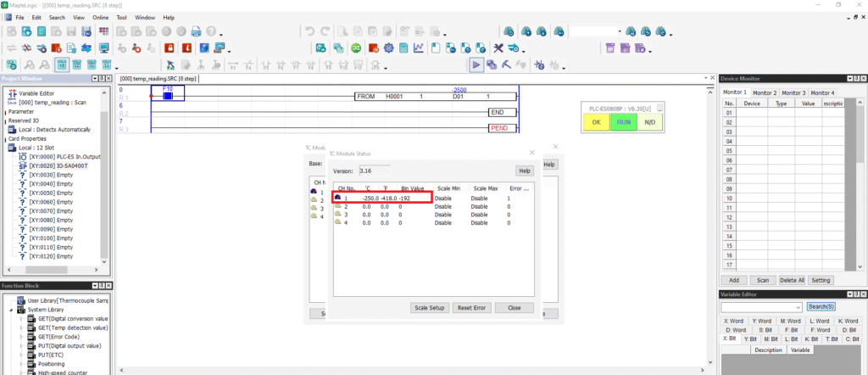Click the monitor screen icon in second toolbar
The image size is (868, 375).
pos(103,48)
